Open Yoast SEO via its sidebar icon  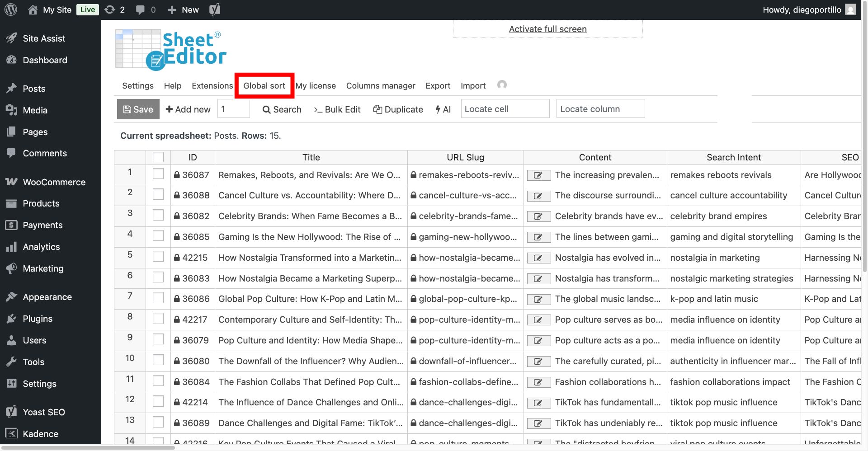pos(11,412)
